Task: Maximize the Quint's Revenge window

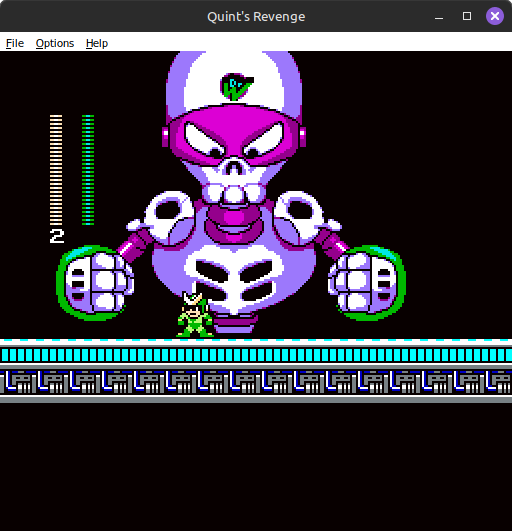Action: (467, 16)
